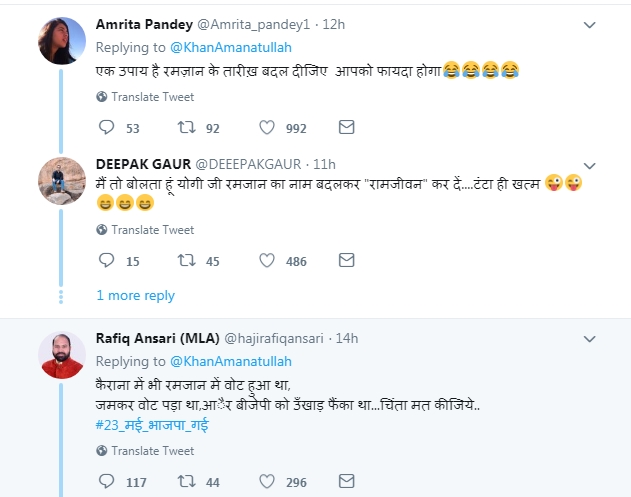Retweet Rafiq Ansari's tweet

(x=185, y=481)
